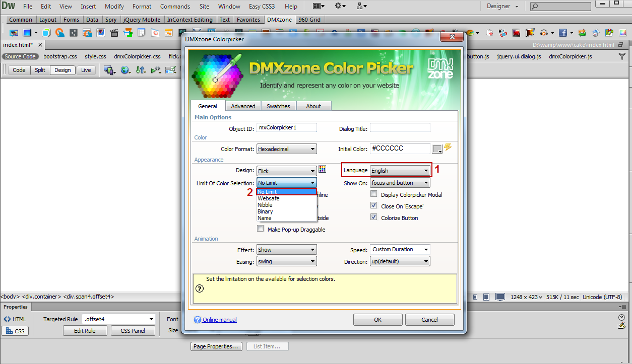
Task: Click the OK button
Action: click(377, 320)
